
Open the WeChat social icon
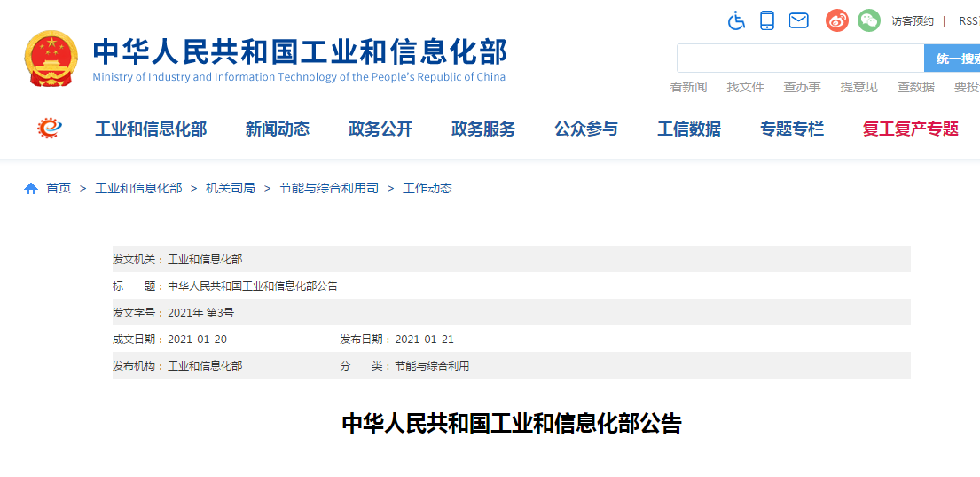868,20
